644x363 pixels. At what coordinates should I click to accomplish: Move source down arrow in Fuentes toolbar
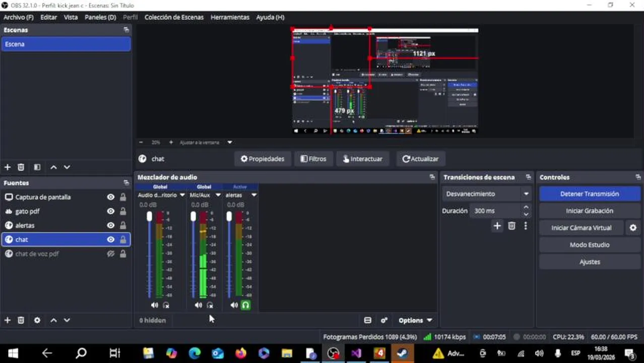click(x=67, y=320)
